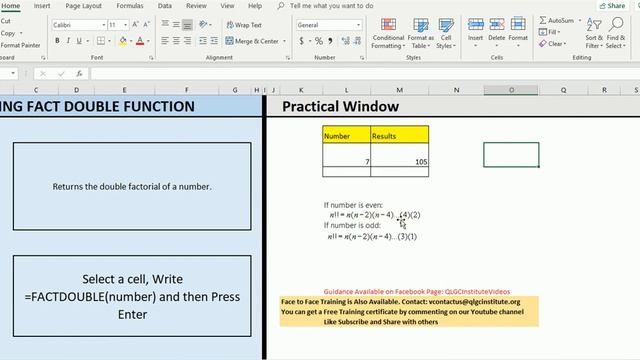Select column M header

pos(399,90)
